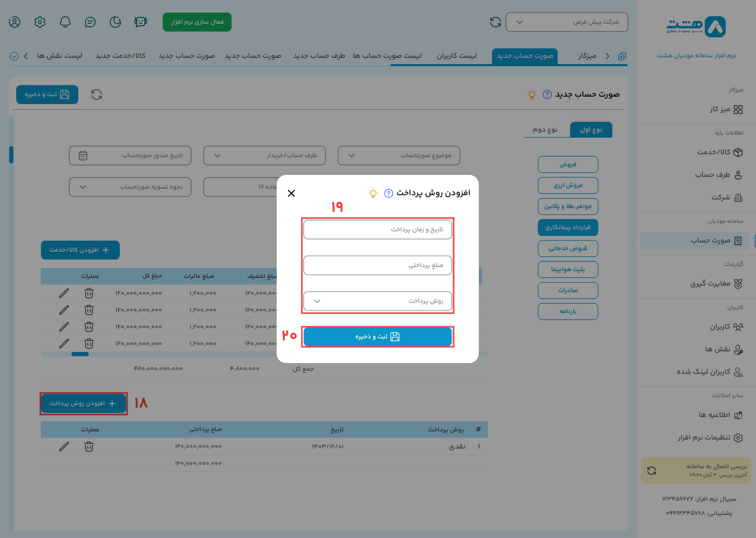Open the default company dropdown
This screenshot has height=538, width=756.
tap(567, 22)
